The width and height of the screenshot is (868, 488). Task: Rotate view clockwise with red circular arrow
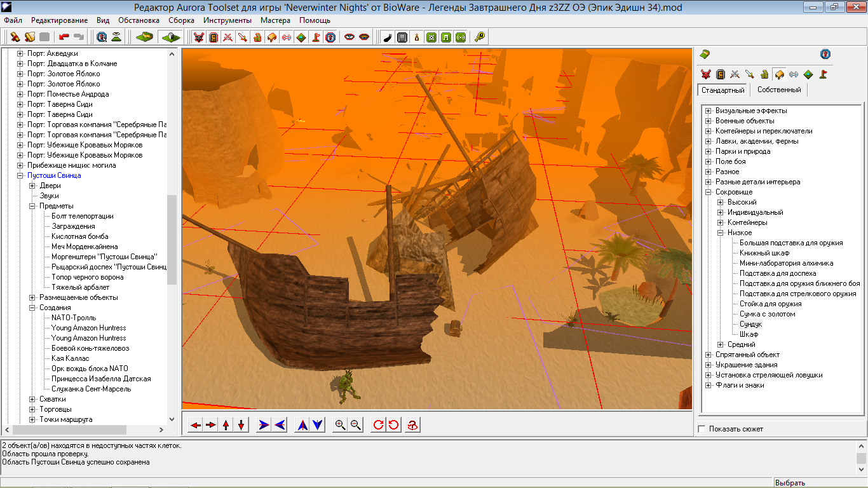pos(379,425)
